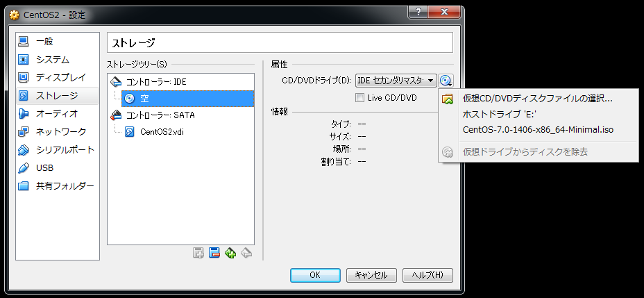Click the USB plug icon
The width and height of the screenshot is (644, 298).
click(x=24, y=167)
